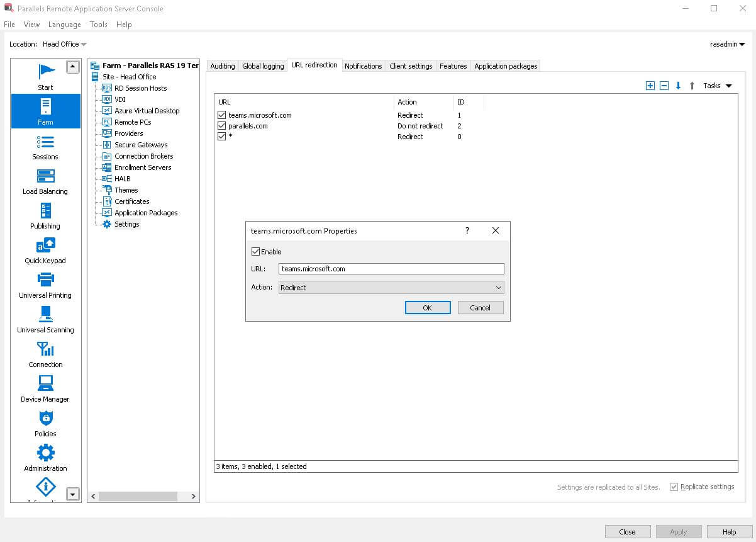Open Universal Printing category icon
This screenshot has height=542, width=756.
tap(45, 279)
